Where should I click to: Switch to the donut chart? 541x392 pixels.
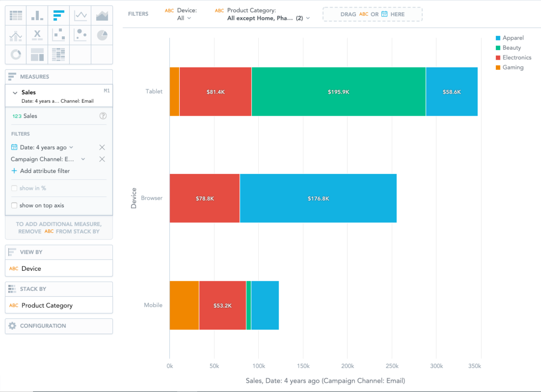tap(16, 54)
